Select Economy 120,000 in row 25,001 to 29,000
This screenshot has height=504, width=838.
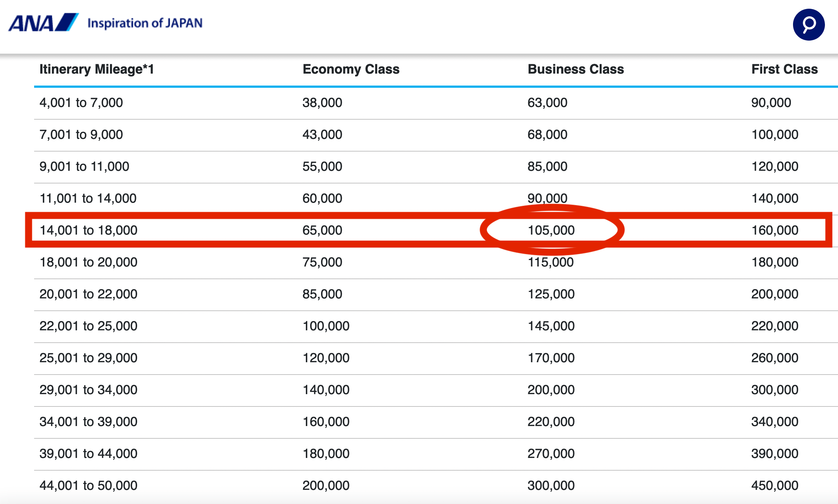(x=326, y=358)
